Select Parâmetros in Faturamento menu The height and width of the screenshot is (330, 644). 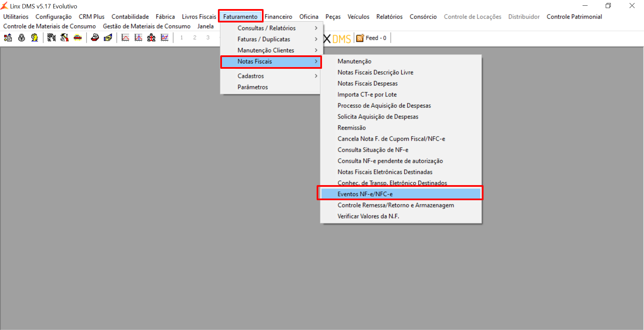click(x=271, y=87)
